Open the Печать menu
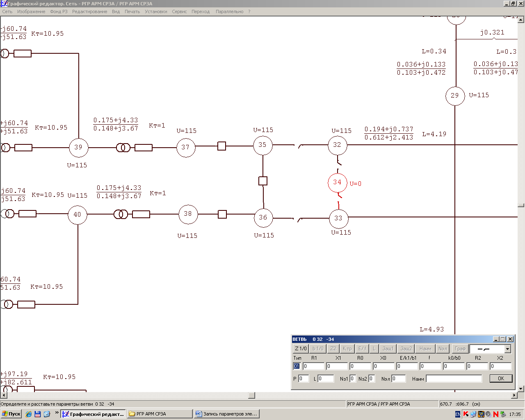The width and height of the screenshot is (525, 420). (132, 11)
